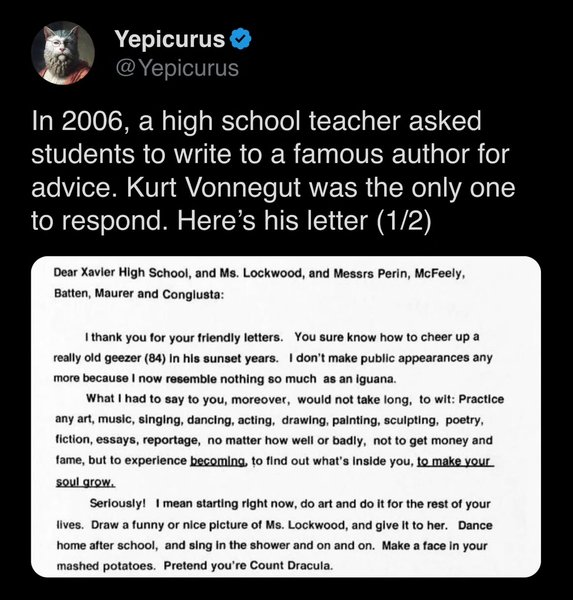Screen dimensions: 573x600
Task: Select the word "Conglusta:" in the letter
Action: [x=193, y=294]
